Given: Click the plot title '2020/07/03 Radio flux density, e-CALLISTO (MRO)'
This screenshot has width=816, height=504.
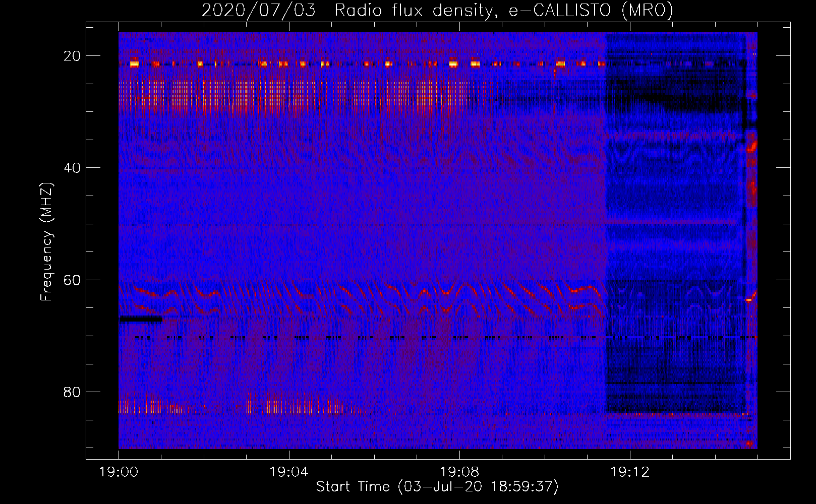Looking at the screenshot, I should pyautogui.click(x=437, y=10).
